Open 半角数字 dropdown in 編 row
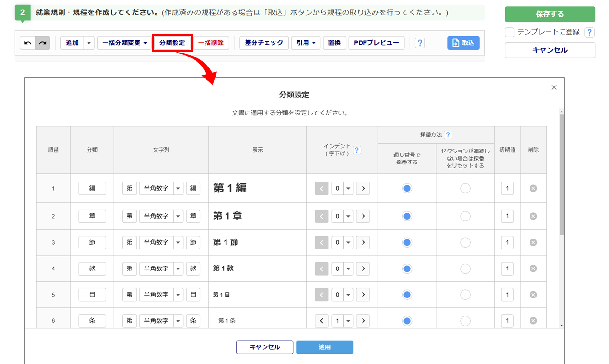The height and width of the screenshot is (364, 609). pyautogui.click(x=178, y=188)
